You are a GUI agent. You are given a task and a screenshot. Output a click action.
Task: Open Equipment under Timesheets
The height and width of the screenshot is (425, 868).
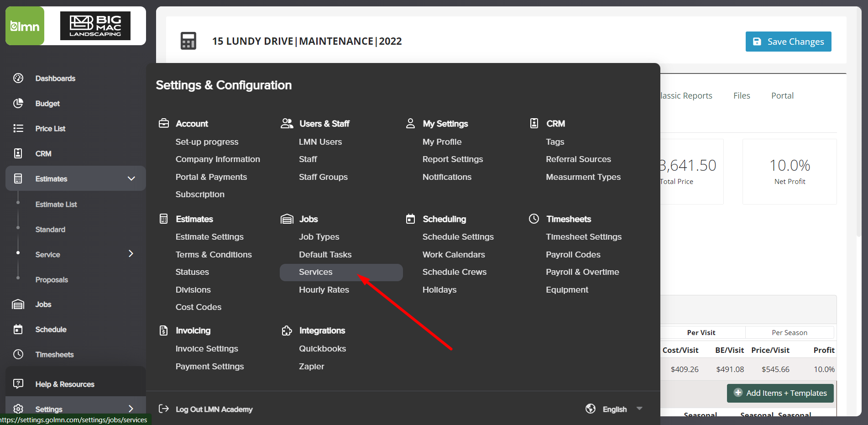567,289
